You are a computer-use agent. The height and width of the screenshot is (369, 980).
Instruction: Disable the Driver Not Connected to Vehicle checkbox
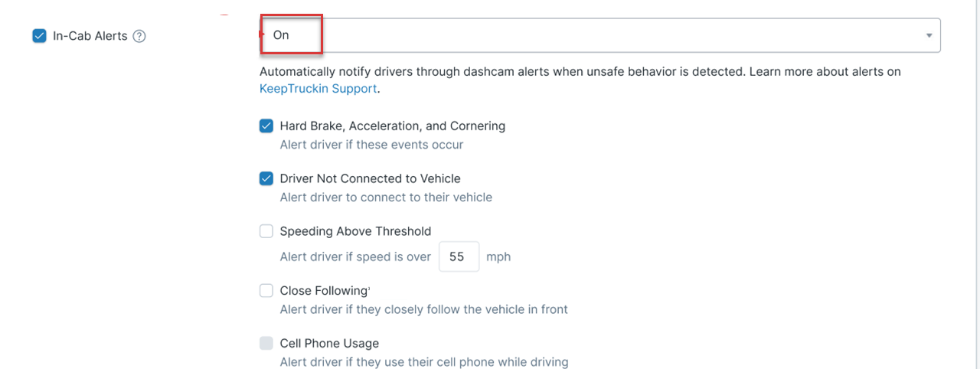266,178
